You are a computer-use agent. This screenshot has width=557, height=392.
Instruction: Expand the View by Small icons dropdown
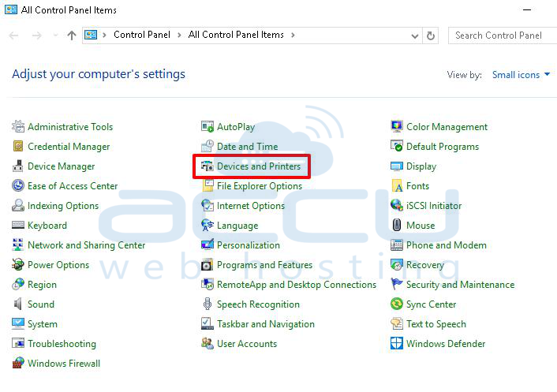click(x=521, y=75)
